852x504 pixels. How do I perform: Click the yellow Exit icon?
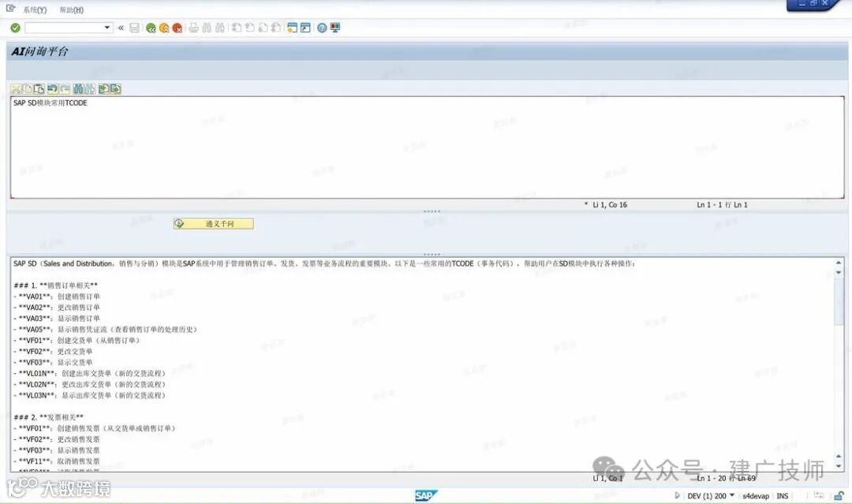click(x=164, y=28)
